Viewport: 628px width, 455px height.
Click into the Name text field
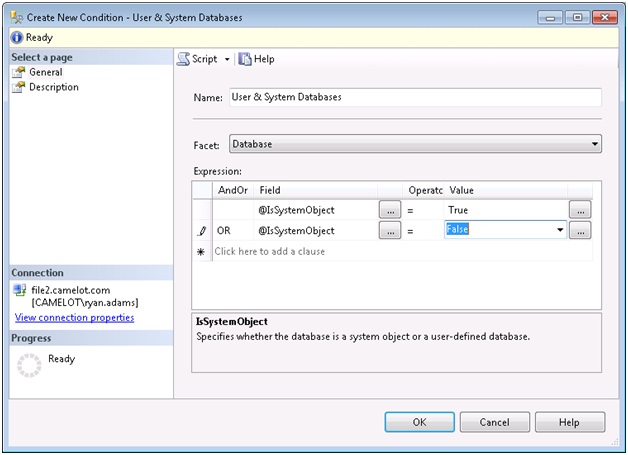[x=414, y=97]
